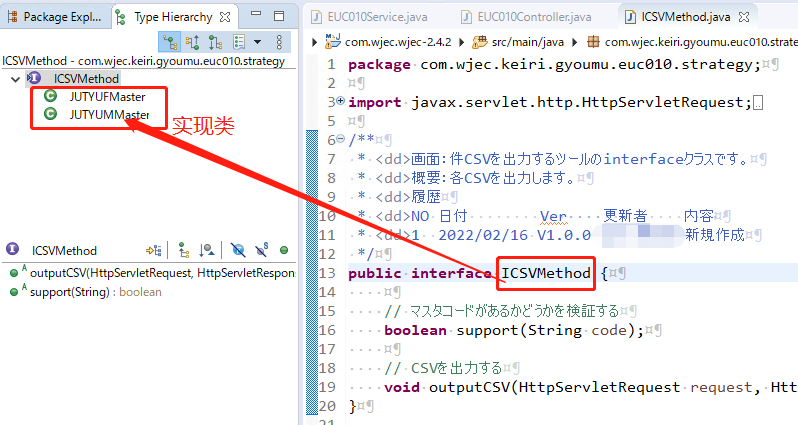Viewport: 798px width, 425px height.
Task: Click the ICSVMethod interface icon in members pane
Action: tap(13, 249)
